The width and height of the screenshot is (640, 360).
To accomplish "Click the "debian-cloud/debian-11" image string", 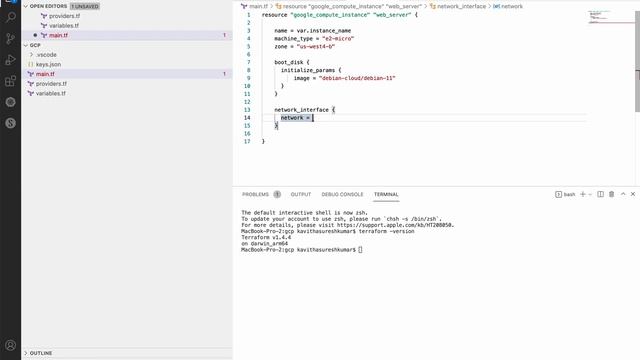I will click(357, 78).
